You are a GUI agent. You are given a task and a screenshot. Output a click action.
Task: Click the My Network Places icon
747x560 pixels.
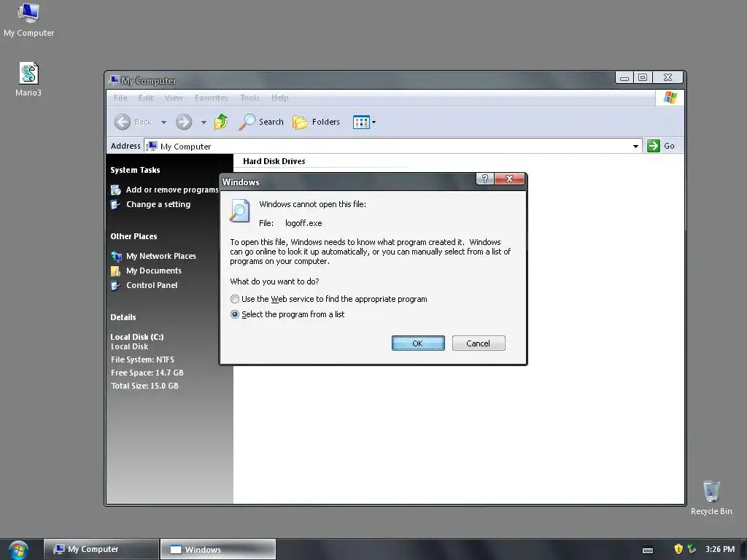point(116,256)
